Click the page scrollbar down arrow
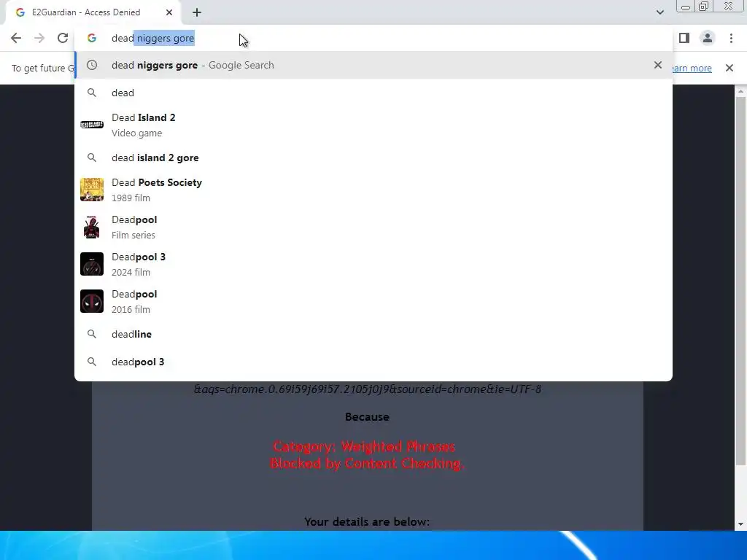747x560 pixels. click(740, 524)
